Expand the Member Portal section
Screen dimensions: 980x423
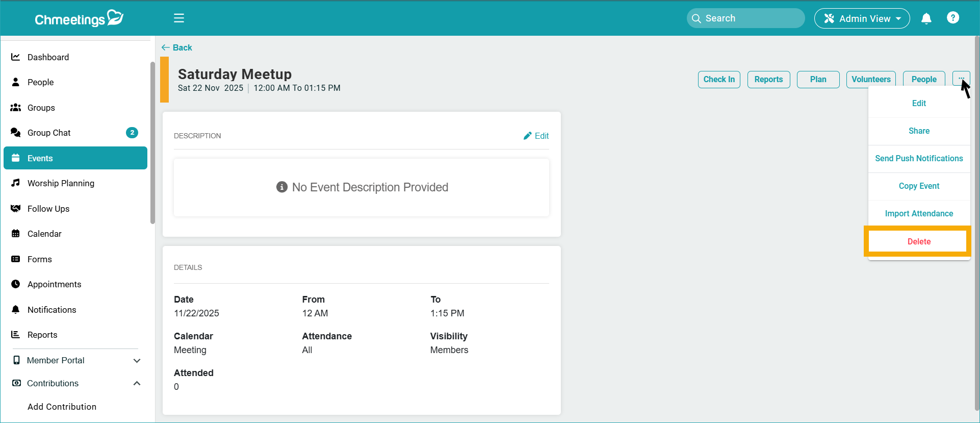(137, 360)
